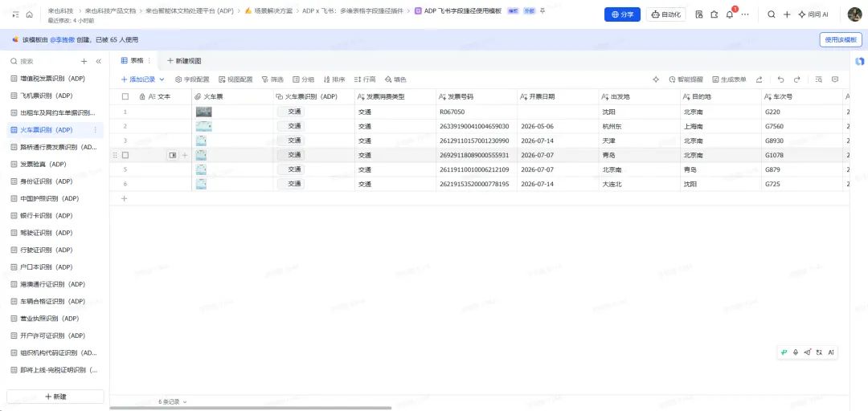Click the plus icon next to sidebar search
The height and width of the screenshot is (411, 868).
coord(84,61)
